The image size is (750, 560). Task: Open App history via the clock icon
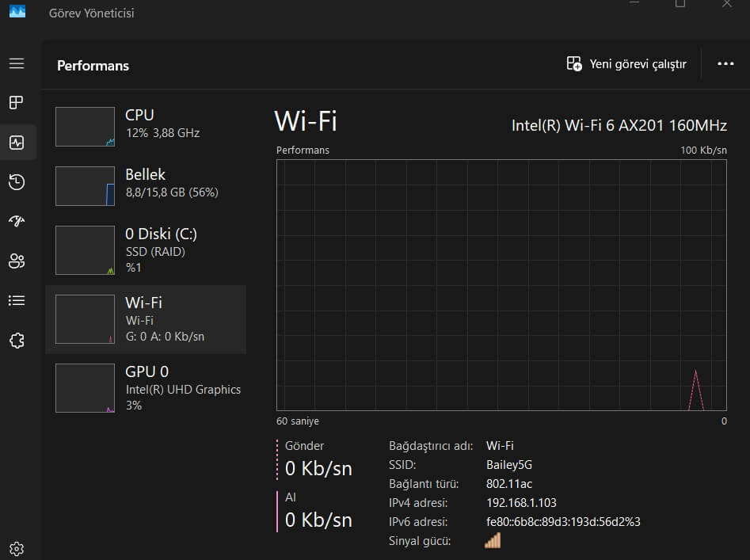point(17,182)
